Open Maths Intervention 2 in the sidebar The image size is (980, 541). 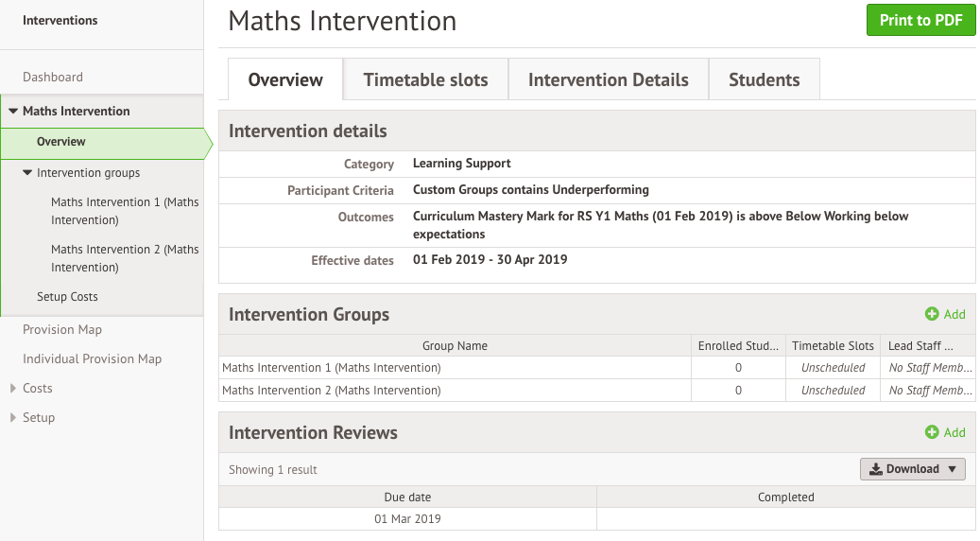click(125, 258)
